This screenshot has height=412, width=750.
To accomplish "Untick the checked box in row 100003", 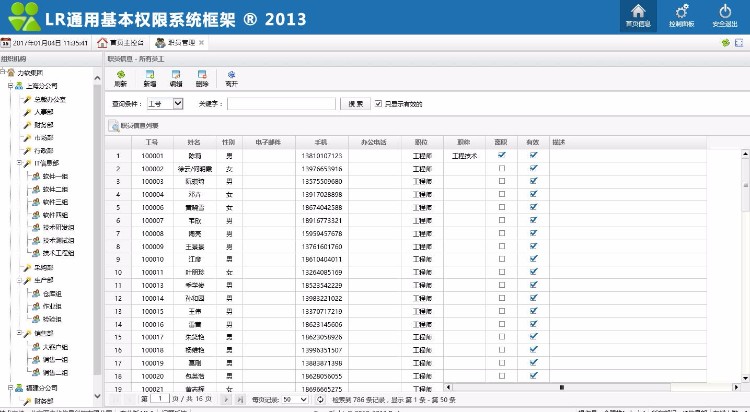I will click(533, 181).
